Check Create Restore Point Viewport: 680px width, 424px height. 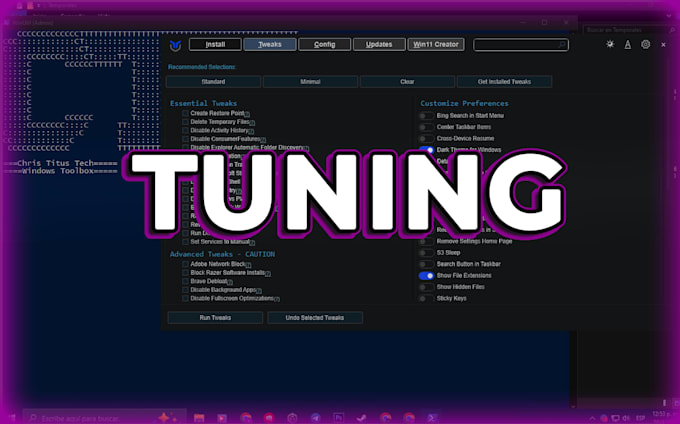tap(185, 113)
